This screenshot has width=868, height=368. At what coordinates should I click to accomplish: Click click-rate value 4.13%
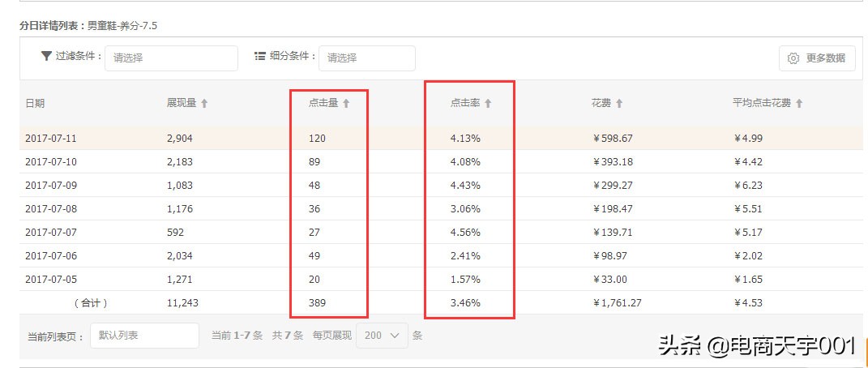465,139
